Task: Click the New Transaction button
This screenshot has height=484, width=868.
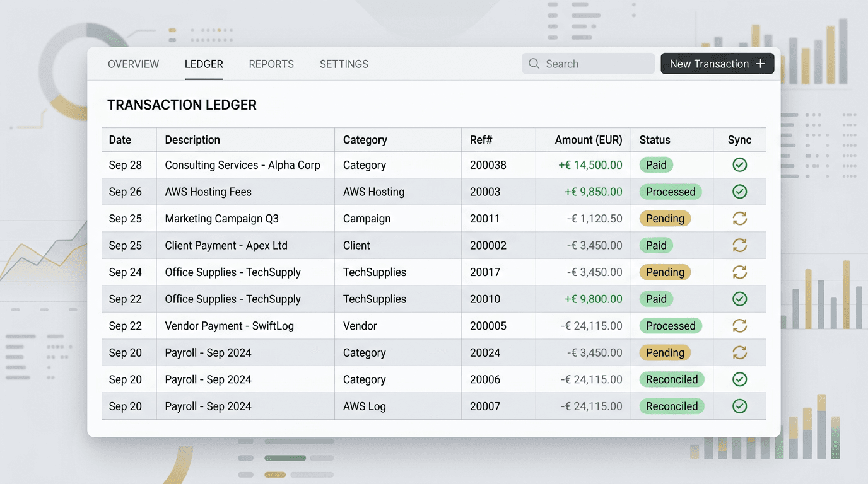Action: [x=717, y=63]
